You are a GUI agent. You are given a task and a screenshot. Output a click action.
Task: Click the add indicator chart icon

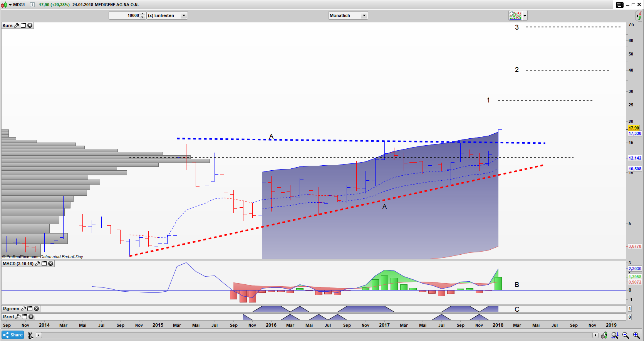(x=515, y=15)
